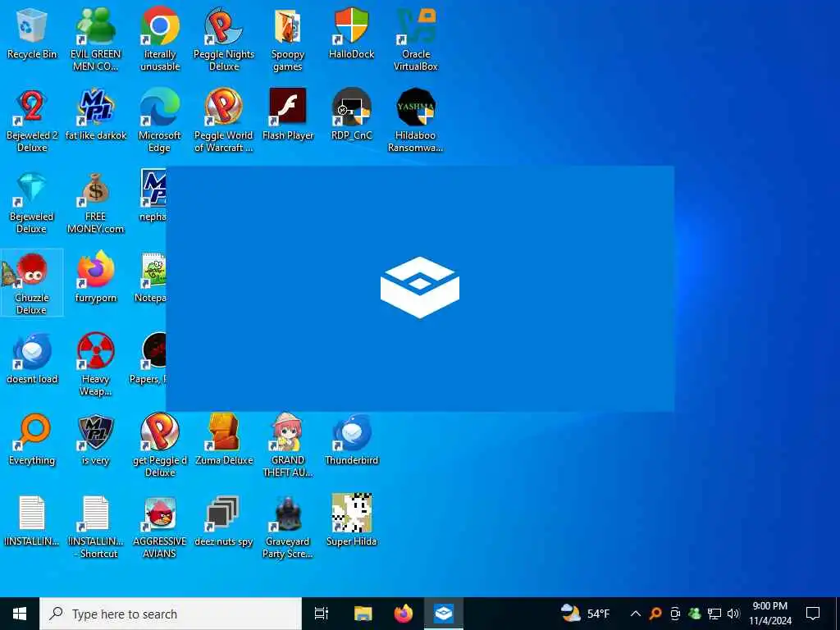Open Task View from the taskbar
This screenshot has width=840, height=630.
click(x=322, y=614)
